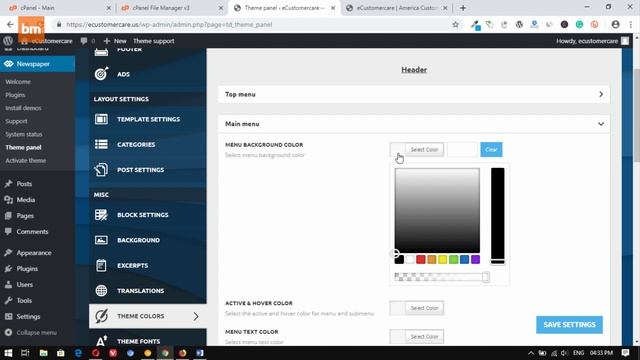Image resolution: width=640 pixels, height=360 pixels.
Task: Open Chrome three-dot menu
Action: point(631,24)
